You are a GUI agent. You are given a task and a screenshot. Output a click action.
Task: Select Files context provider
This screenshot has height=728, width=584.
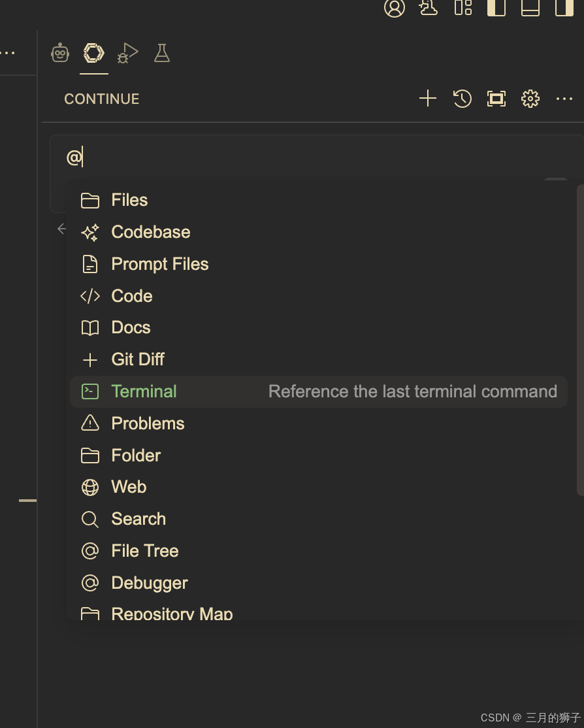click(x=129, y=200)
